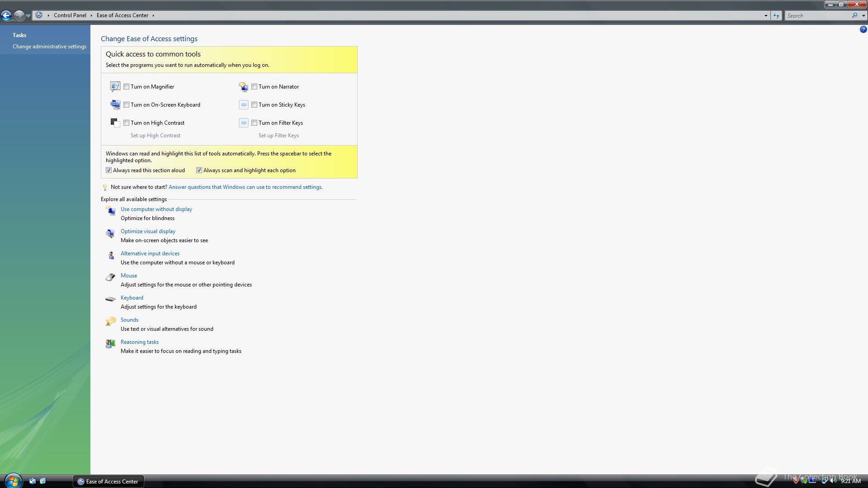Viewport: 868px width, 488px height.
Task: Enable Turn on Sticky Keys checkbox
Action: coord(255,105)
